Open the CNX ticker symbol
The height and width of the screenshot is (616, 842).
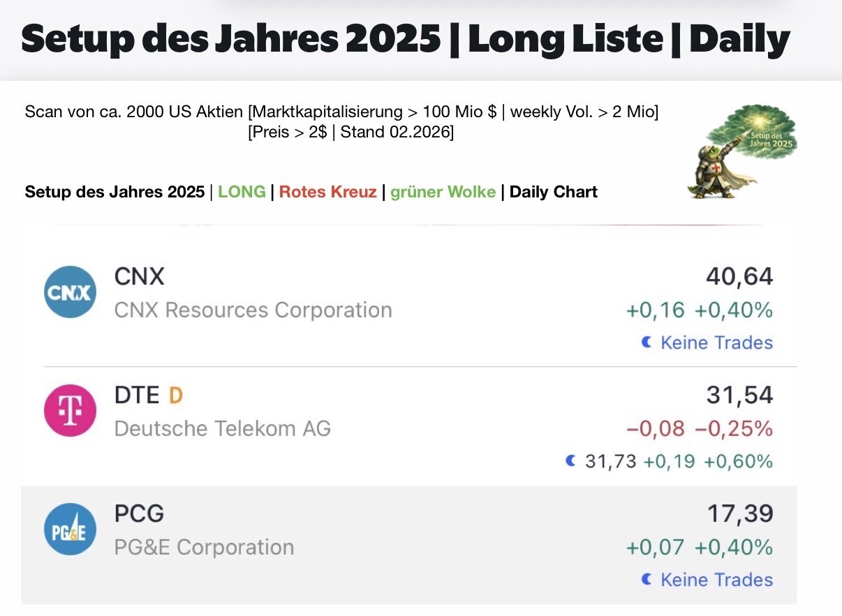click(x=139, y=277)
